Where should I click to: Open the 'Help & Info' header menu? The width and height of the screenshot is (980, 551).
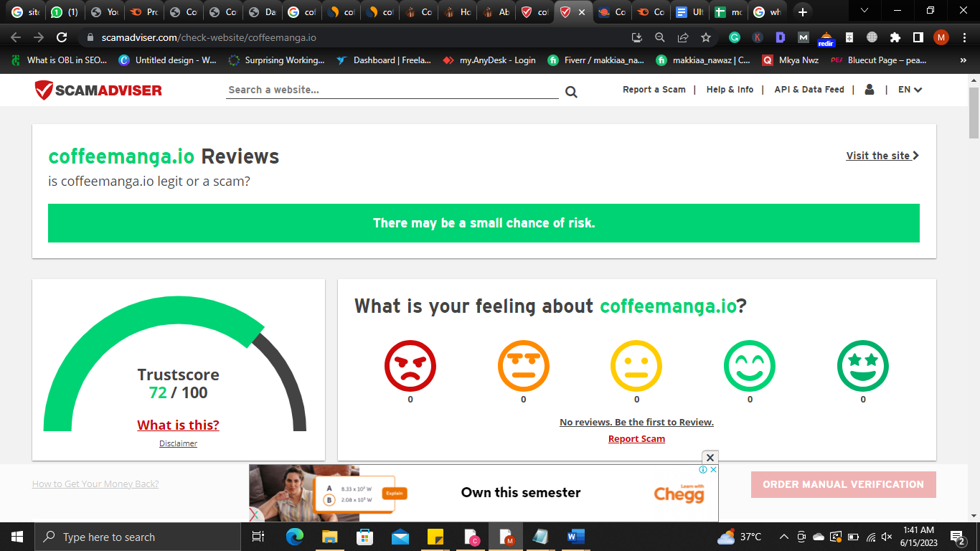[730, 90]
